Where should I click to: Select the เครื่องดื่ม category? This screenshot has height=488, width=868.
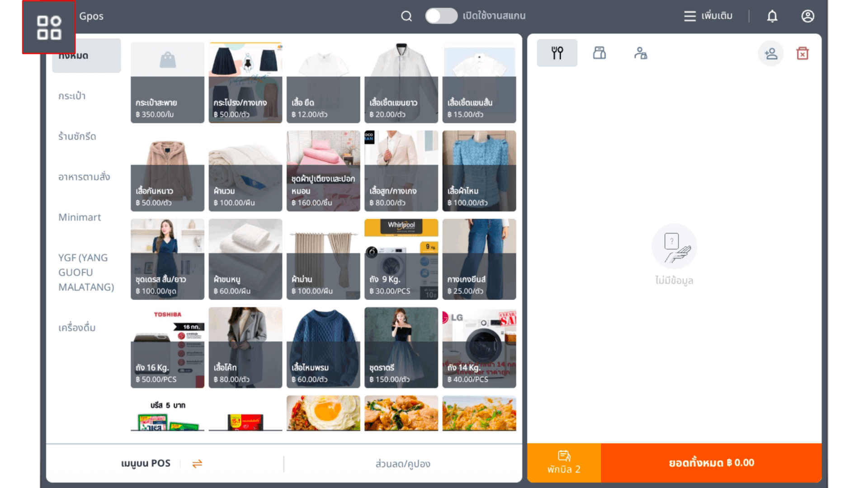(77, 328)
